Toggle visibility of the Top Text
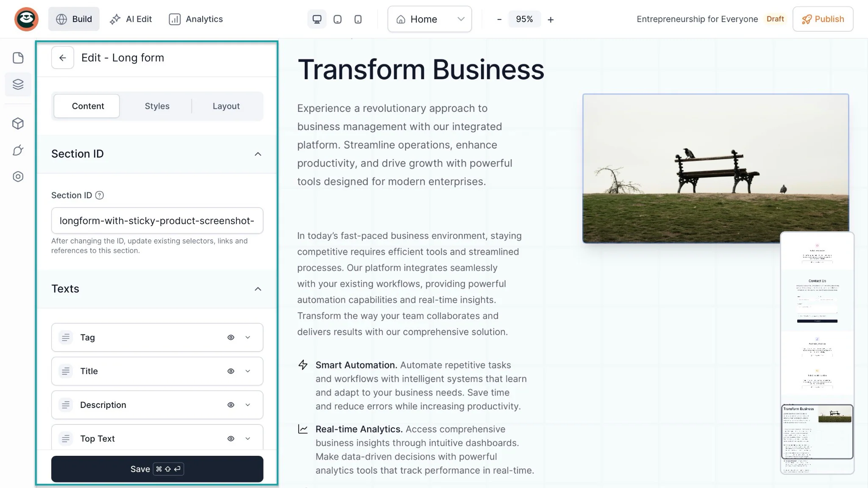Viewport: 868px width, 488px height. coord(231,438)
